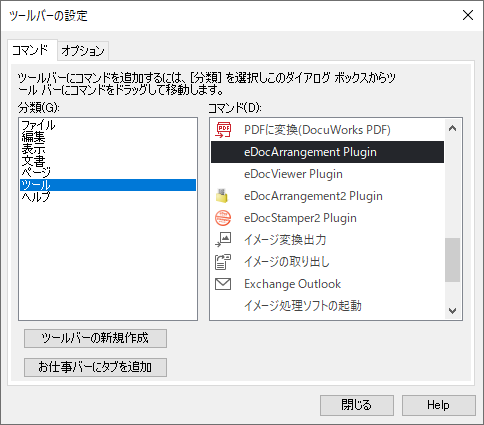Image resolution: width=484 pixels, height=425 pixels.
Task: Click the イメージの取り出し document icon
Action: coord(223,262)
